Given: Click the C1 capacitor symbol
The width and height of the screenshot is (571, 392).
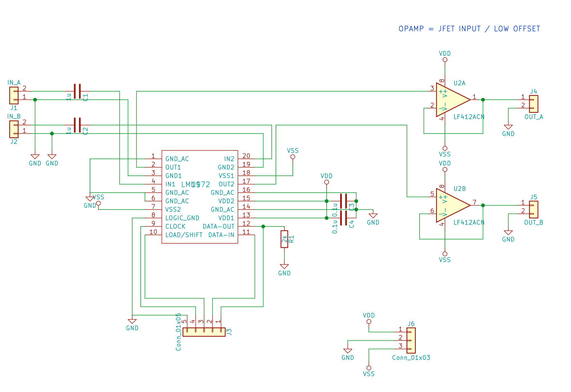Looking at the screenshot, I should [77, 91].
